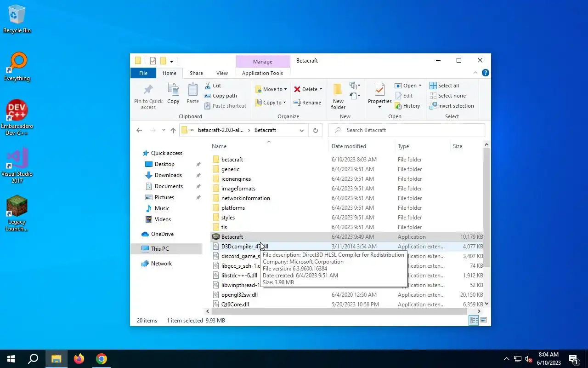Click Pin to Quick access icon
Viewport: 588px width, 368px height.
[x=148, y=97]
